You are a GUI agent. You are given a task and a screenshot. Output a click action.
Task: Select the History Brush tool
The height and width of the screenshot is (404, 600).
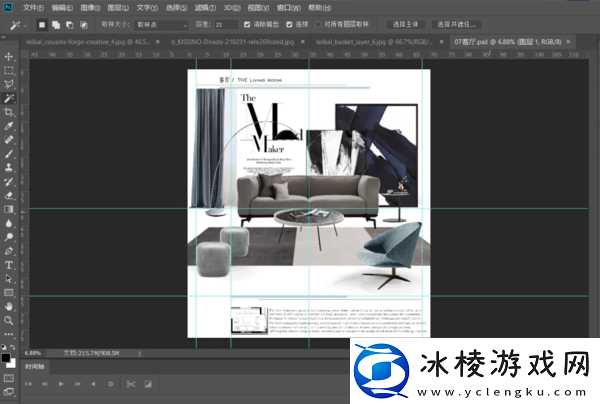tap(8, 181)
